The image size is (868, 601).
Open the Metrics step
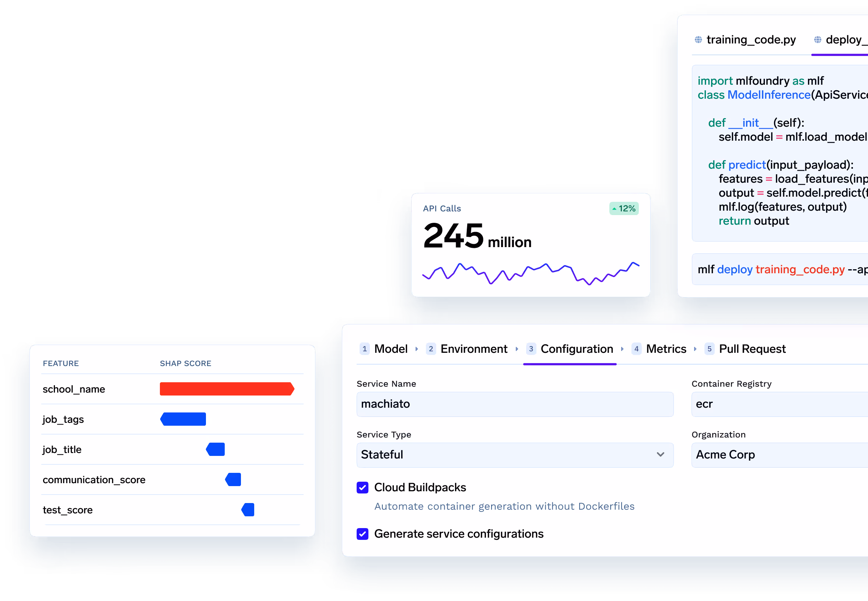pos(666,349)
